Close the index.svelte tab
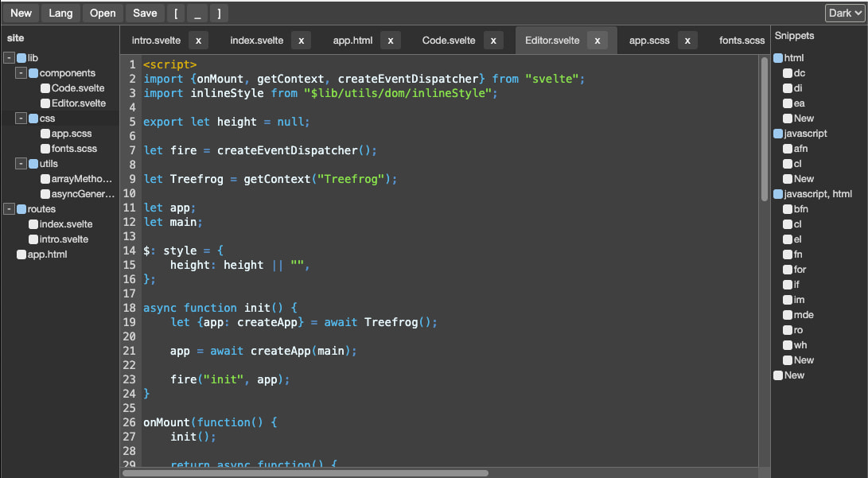The width and height of the screenshot is (868, 478). (x=302, y=41)
